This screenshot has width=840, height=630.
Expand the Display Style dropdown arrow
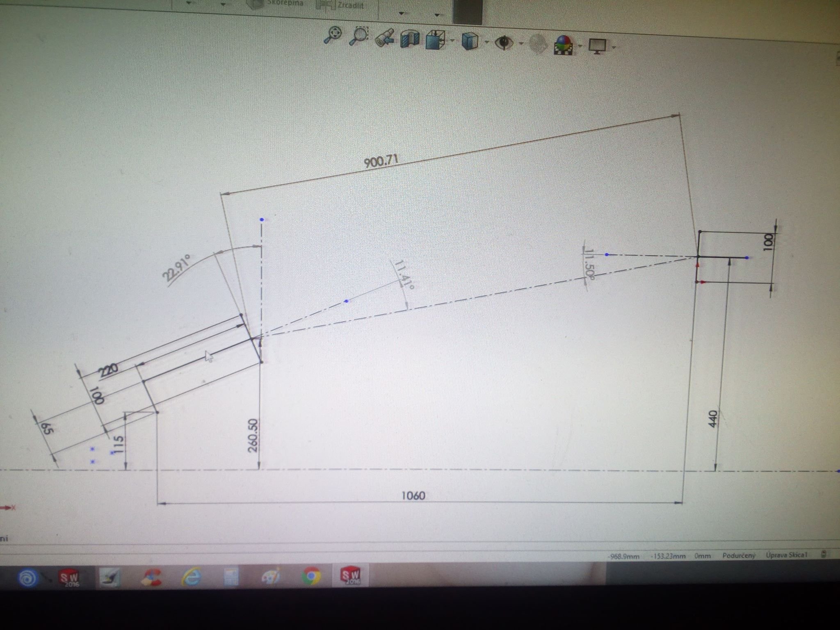(486, 42)
